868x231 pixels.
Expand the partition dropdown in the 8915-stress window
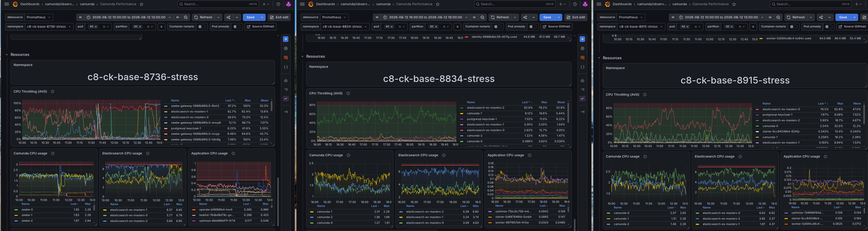click(744, 27)
